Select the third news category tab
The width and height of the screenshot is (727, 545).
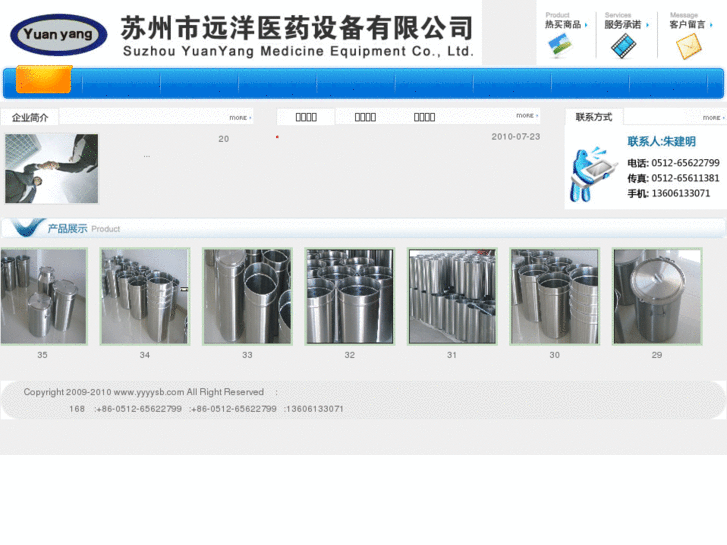424,117
